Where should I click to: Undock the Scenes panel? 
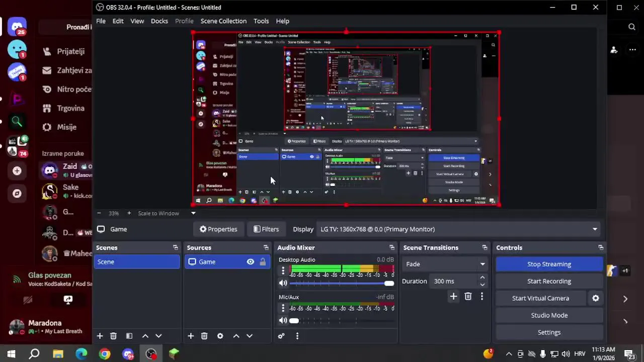[175, 247]
